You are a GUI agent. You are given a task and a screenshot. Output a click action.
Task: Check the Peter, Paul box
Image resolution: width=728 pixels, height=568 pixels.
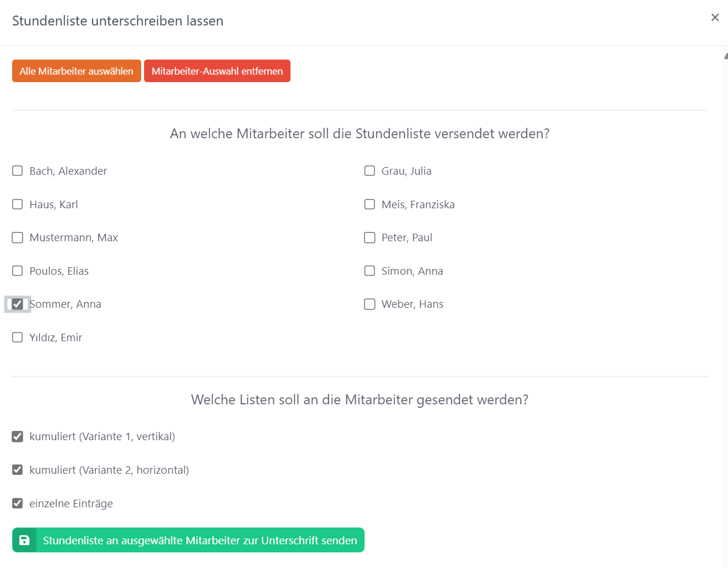370,238
